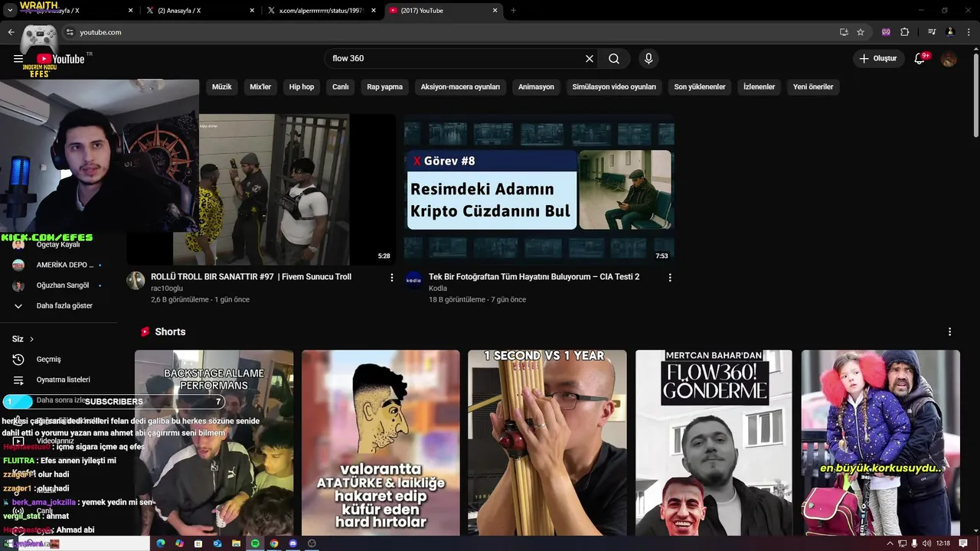Viewport: 980px width, 551px height.
Task: Open Chrome three-dot main menu
Action: point(969,32)
